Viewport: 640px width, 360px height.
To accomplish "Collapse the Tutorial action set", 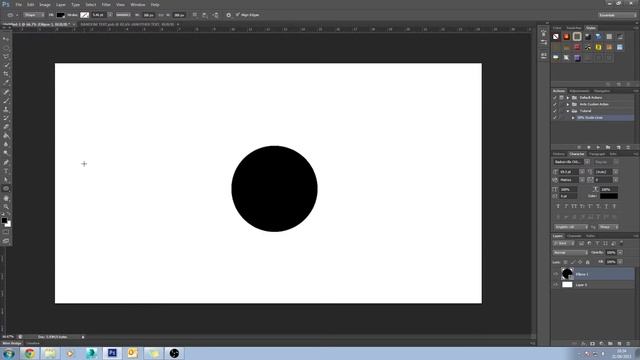I will point(568,111).
